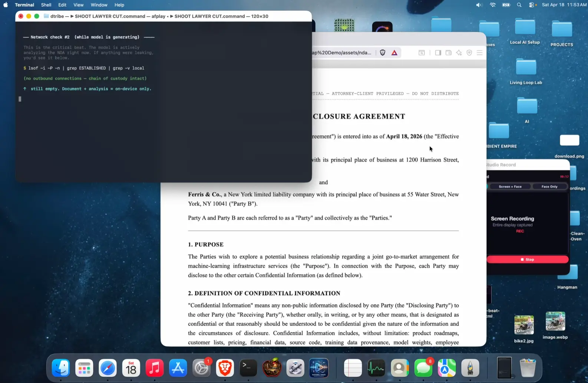Viewport: 588px width, 383px height.
Task: Click the Stop button in Studio Record
Action: tap(527, 259)
